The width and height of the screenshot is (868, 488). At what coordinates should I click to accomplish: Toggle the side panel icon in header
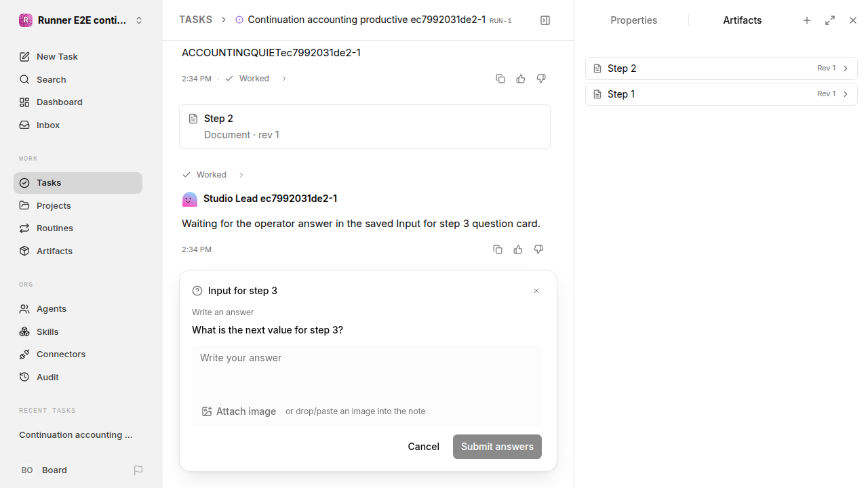[545, 20]
